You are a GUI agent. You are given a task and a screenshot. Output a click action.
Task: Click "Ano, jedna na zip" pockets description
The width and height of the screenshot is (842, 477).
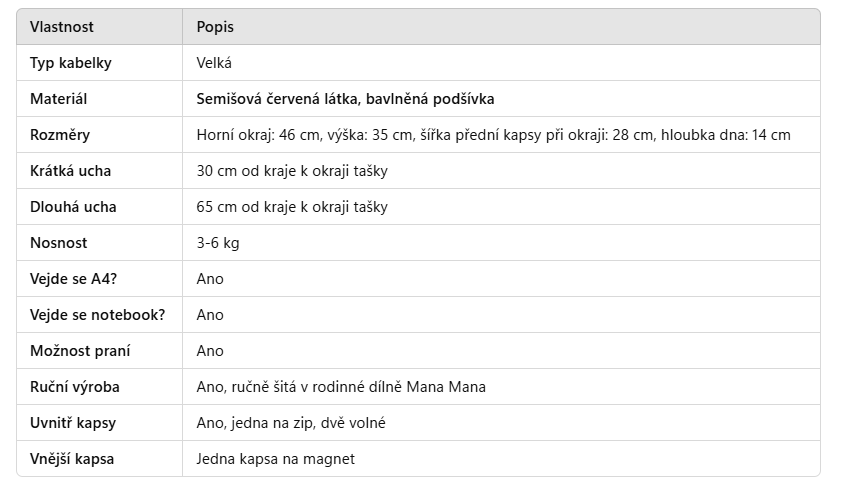[x=291, y=423]
